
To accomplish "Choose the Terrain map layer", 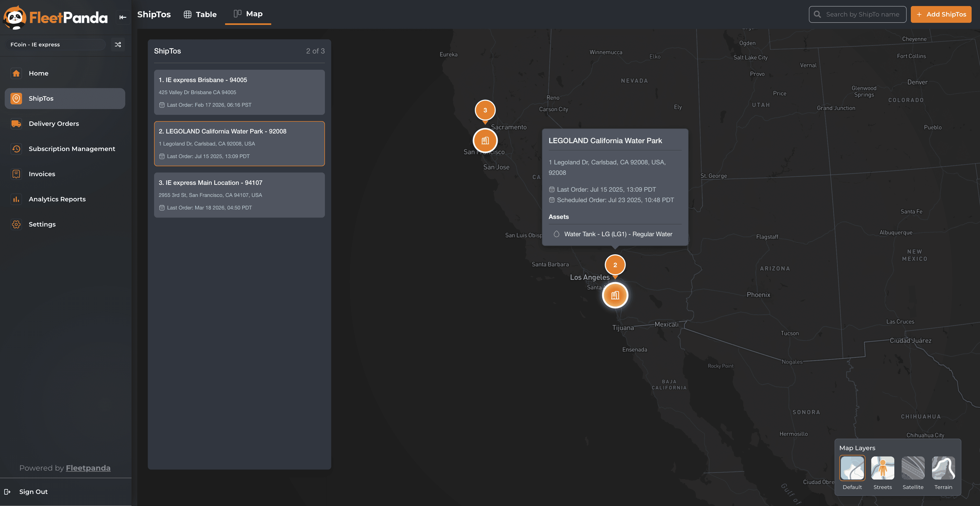I will tap(943, 468).
